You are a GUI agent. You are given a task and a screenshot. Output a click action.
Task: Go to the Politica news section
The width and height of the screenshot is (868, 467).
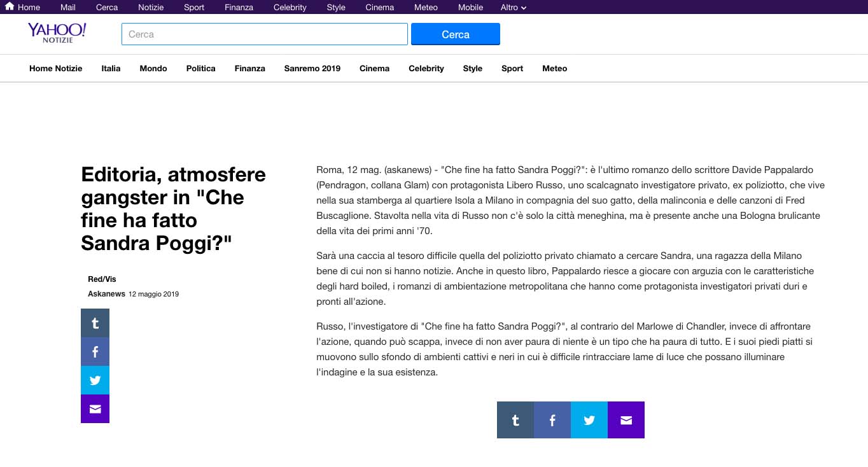(200, 69)
